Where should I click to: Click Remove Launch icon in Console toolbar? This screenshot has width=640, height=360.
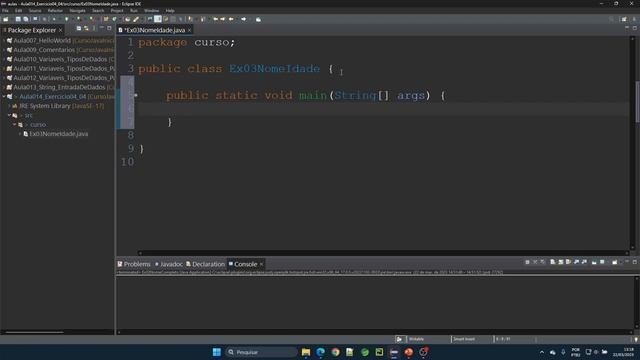click(x=535, y=262)
